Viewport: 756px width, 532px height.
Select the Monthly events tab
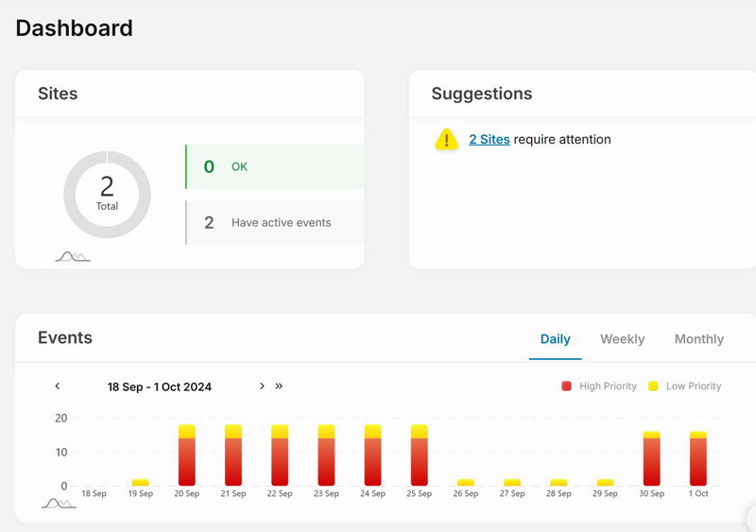click(698, 339)
